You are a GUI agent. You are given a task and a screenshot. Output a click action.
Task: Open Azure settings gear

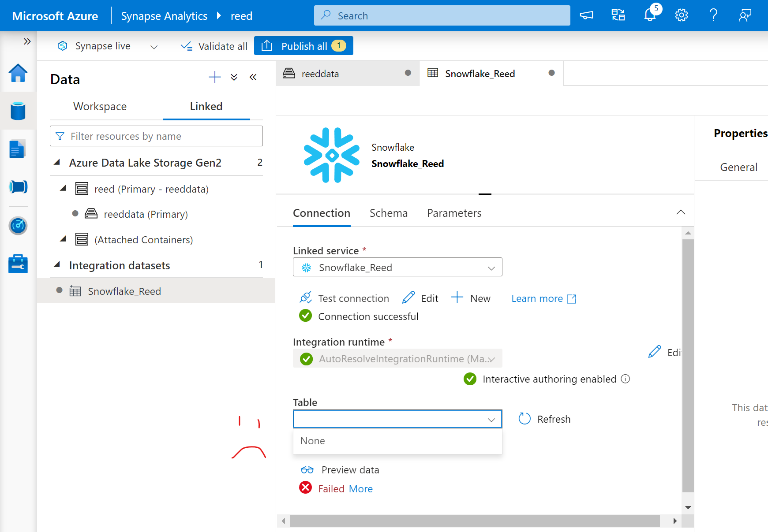pyautogui.click(x=681, y=15)
